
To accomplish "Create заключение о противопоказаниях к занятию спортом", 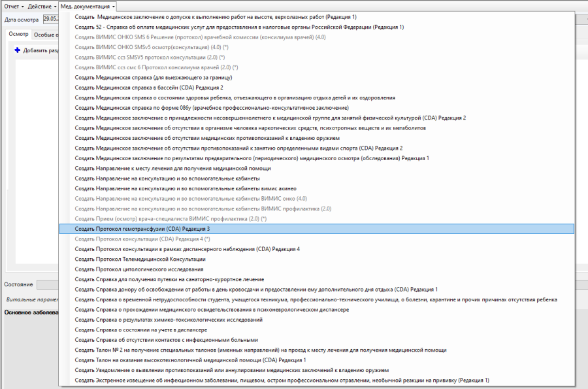I will (x=317, y=148).
